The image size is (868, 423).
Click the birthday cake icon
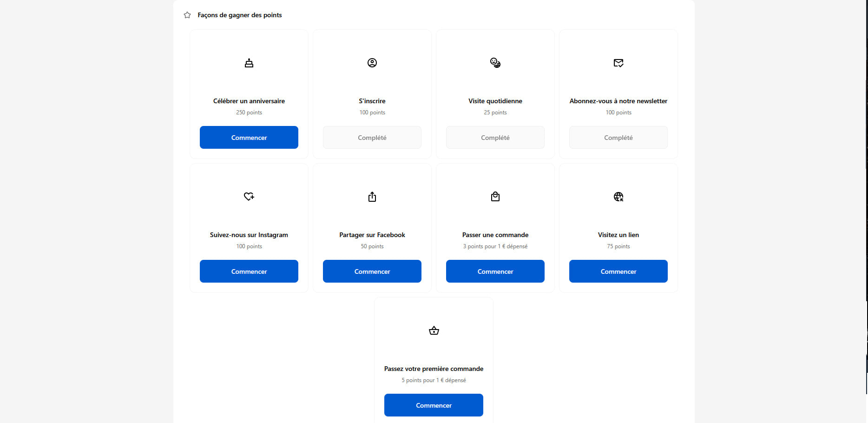[x=249, y=63]
